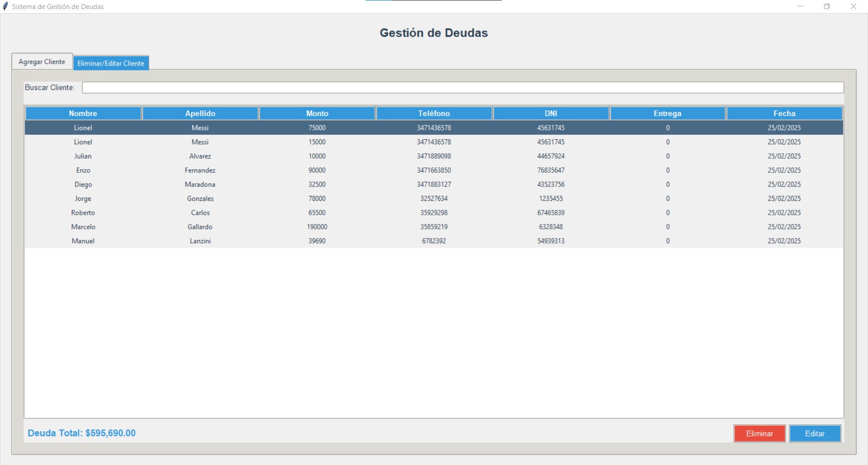868x465 pixels.
Task: Maximize the window using restore button
Action: click(827, 6)
